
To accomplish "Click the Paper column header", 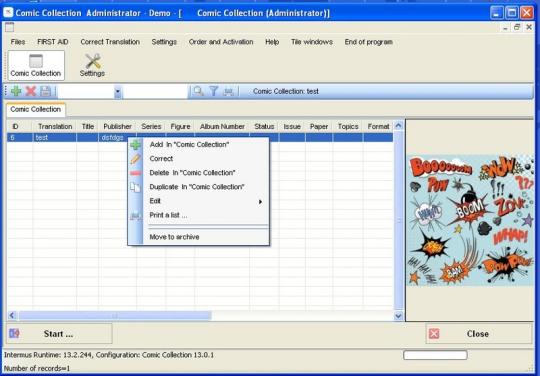I will point(319,126).
